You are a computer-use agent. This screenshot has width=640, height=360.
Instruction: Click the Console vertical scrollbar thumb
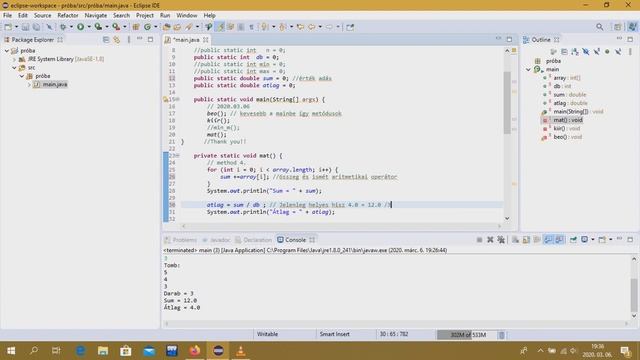(x=634, y=295)
